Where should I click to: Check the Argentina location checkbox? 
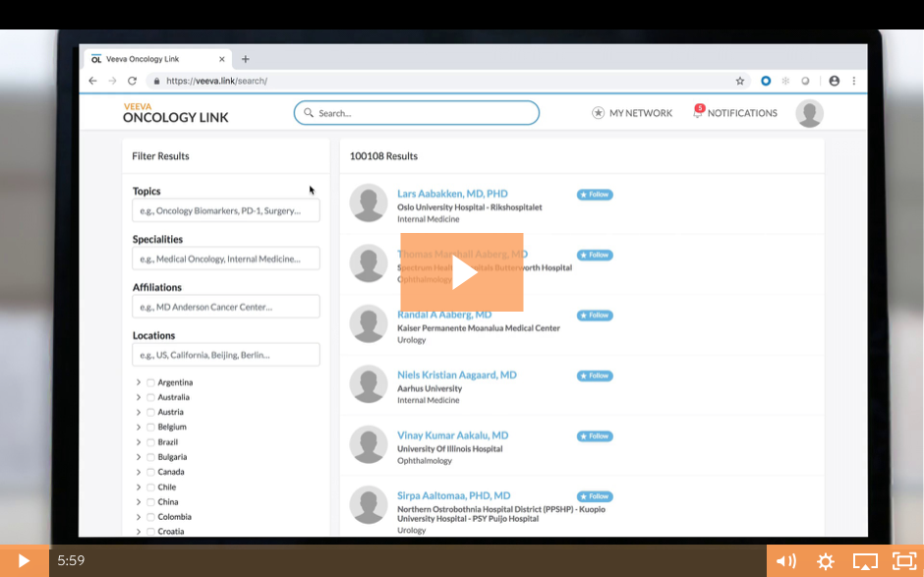(150, 382)
